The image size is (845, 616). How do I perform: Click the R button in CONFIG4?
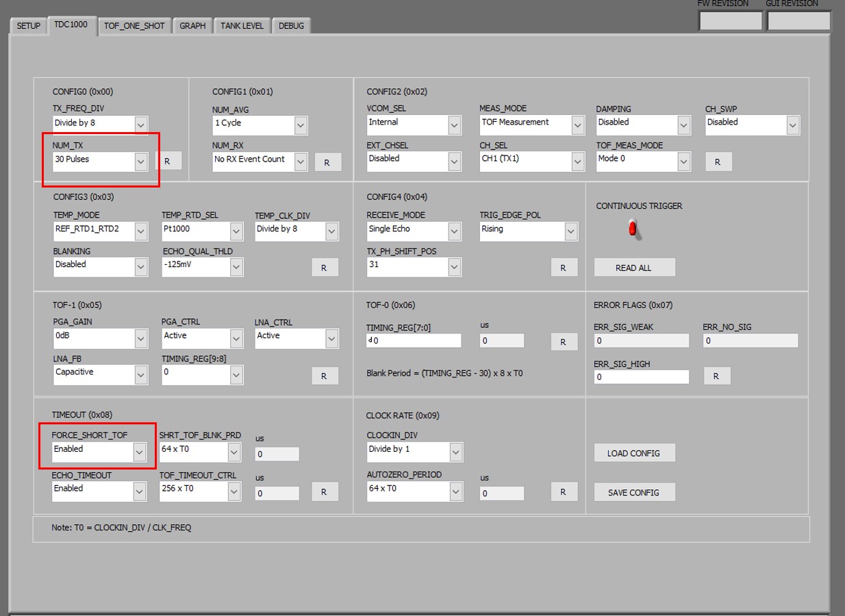coord(564,268)
